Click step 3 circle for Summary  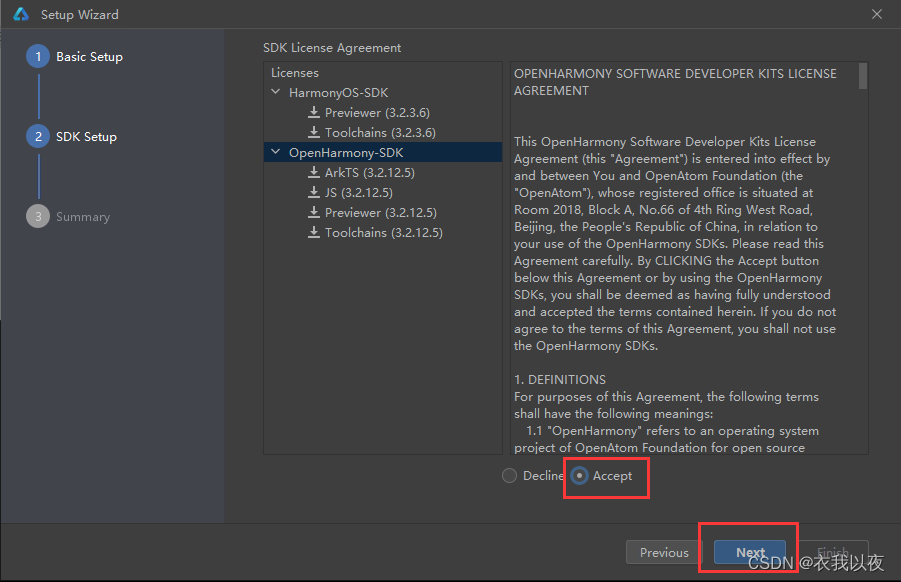(x=38, y=217)
